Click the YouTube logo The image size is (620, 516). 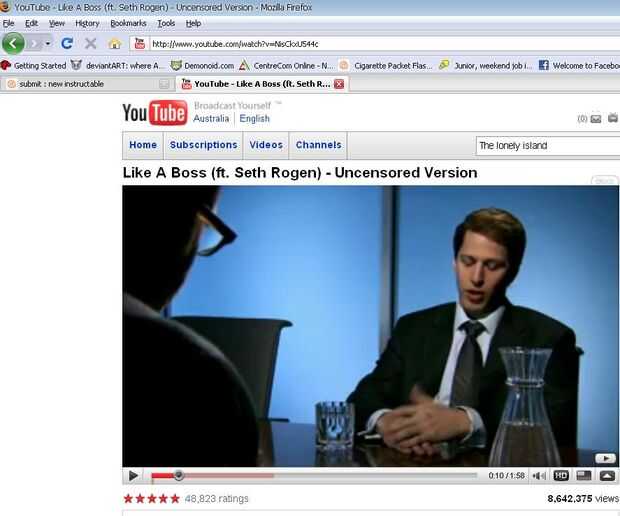pos(155,113)
